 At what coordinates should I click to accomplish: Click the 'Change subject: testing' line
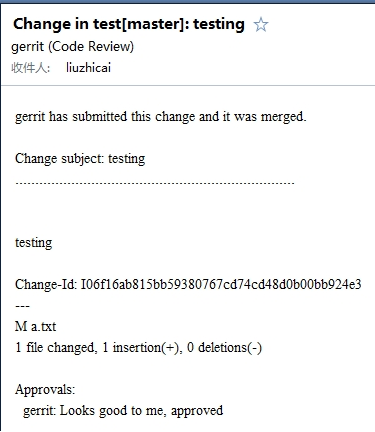pyautogui.click(x=80, y=158)
